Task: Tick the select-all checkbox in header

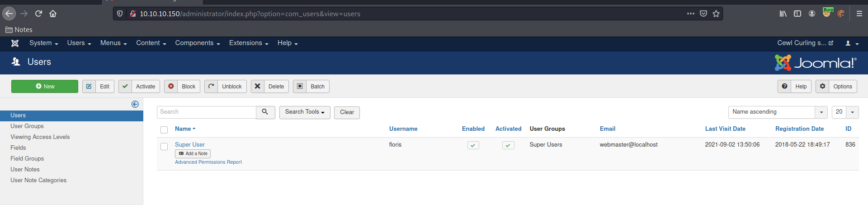Action: pyautogui.click(x=164, y=130)
